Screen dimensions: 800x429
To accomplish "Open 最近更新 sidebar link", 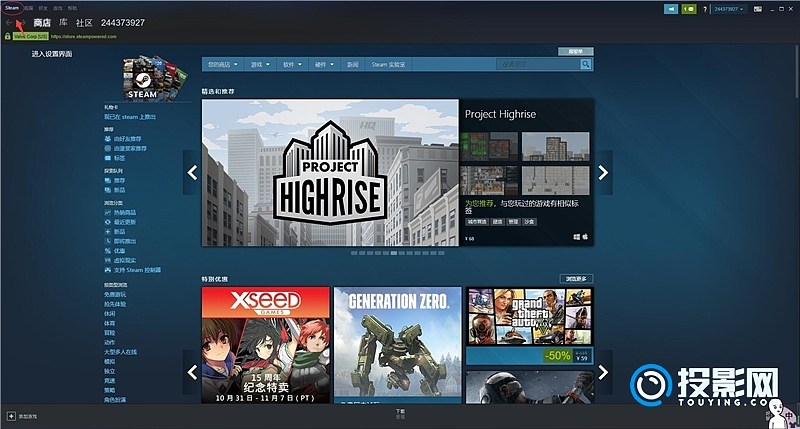I will pos(120,222).
